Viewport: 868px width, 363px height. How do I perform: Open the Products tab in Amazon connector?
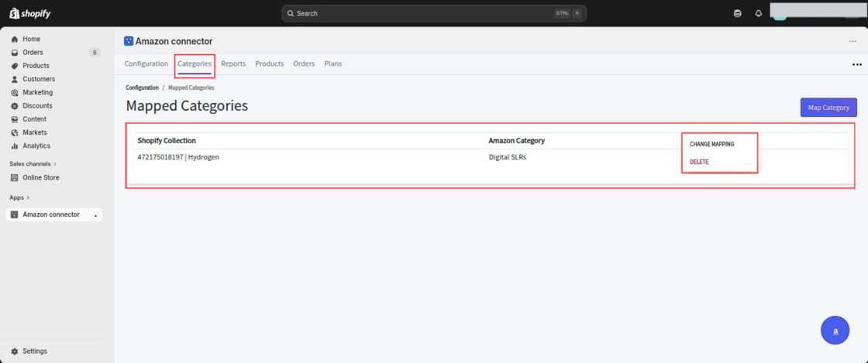pyautogui.click(x=270, y=63)
